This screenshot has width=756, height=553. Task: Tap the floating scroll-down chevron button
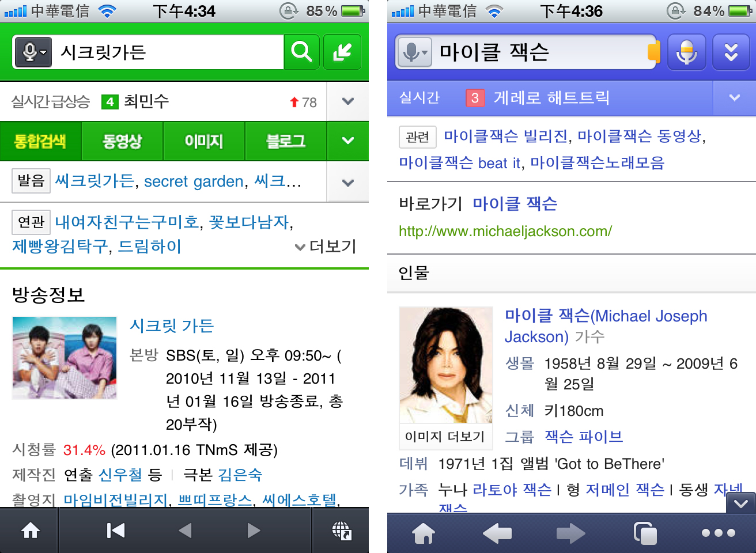click(741, 503)
